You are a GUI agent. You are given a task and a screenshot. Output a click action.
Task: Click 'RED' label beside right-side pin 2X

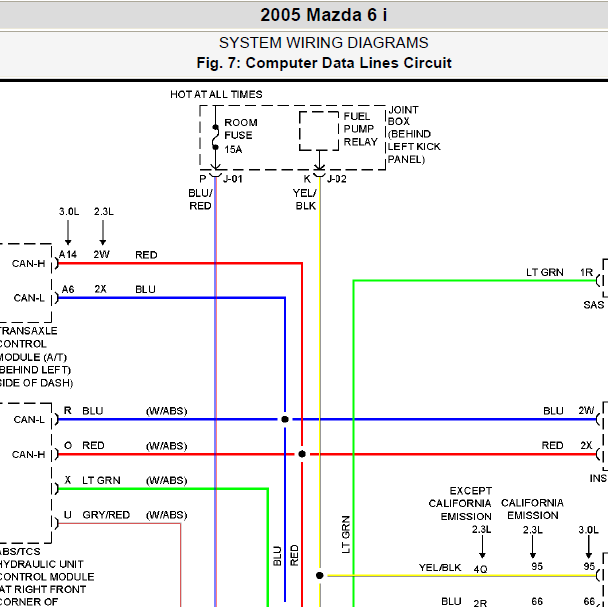point(552,445)
